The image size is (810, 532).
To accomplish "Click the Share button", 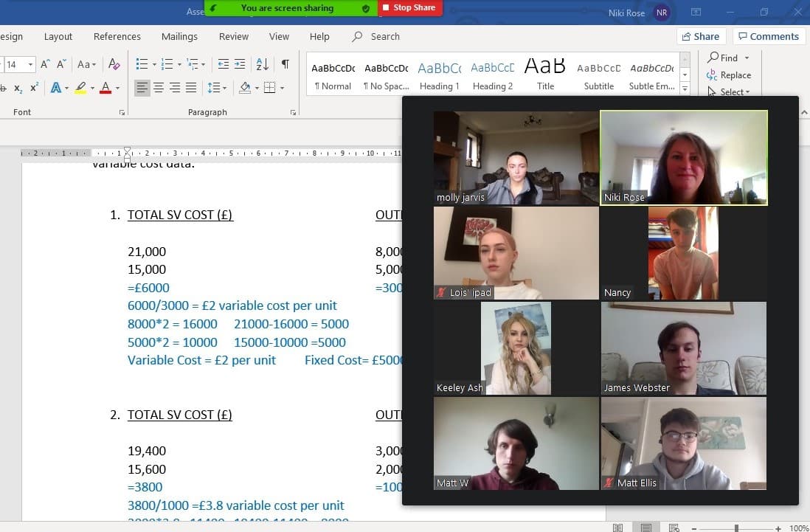I will click(701, 36).
